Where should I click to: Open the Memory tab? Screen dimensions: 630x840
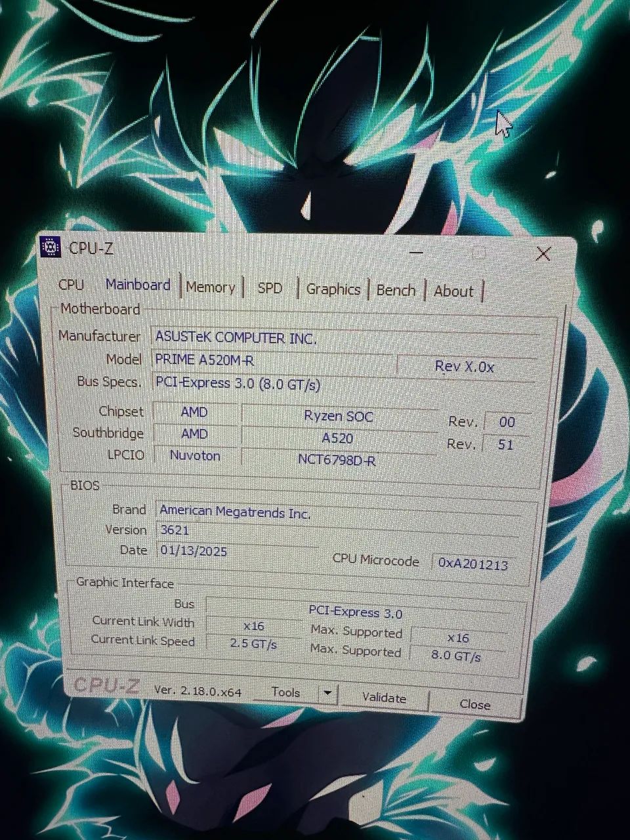pos(211,287)
